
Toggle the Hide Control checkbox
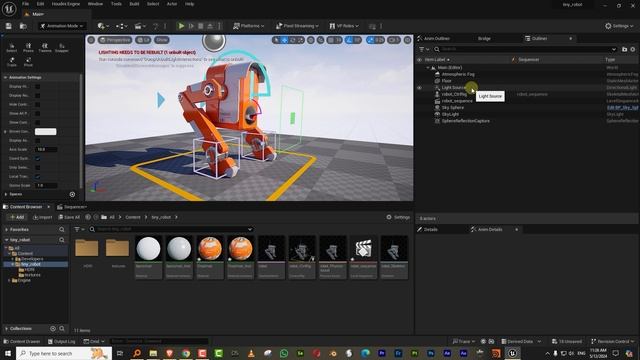(x=38, y=104)
